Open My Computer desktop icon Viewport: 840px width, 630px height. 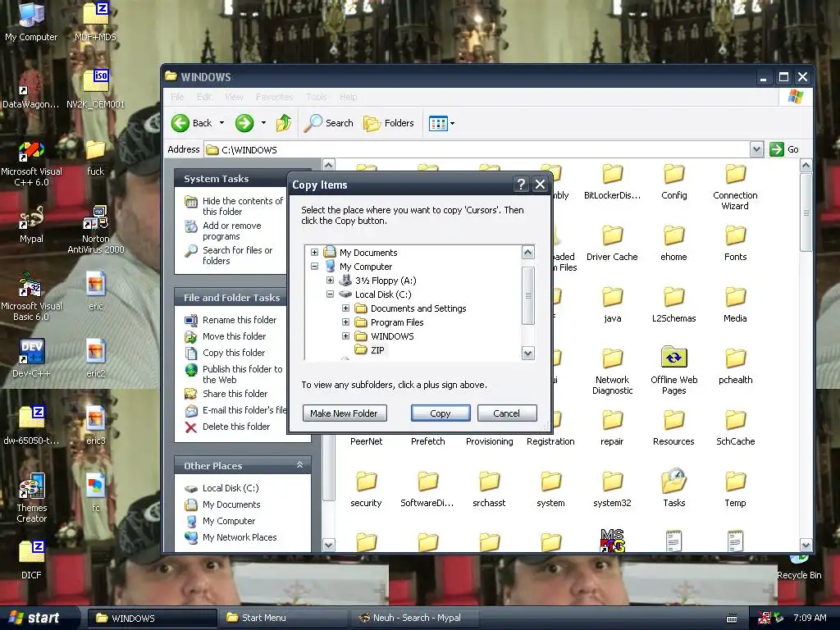point(31,21)
